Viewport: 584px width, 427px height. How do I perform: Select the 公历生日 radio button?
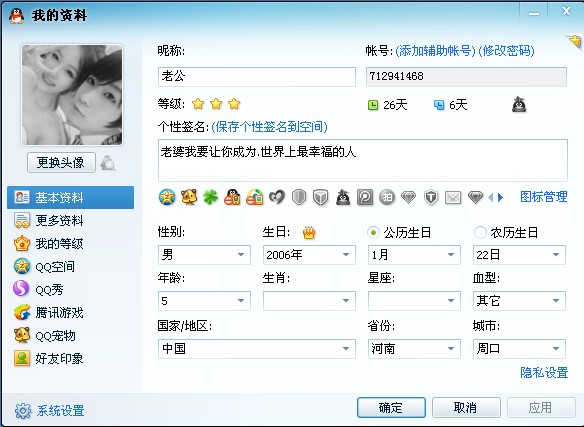click(373, 233)
